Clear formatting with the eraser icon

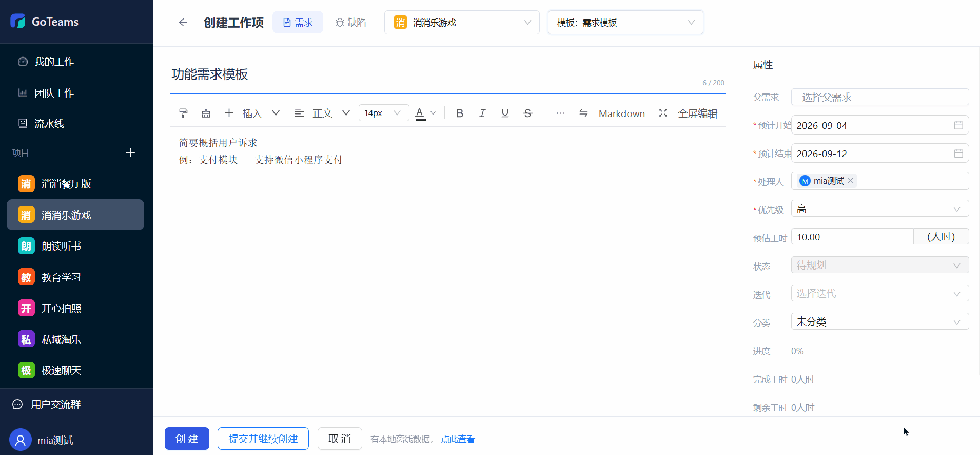206,113
